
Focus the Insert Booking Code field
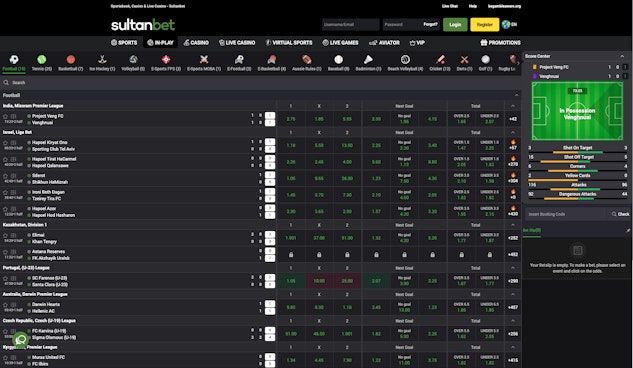[567, 214]
